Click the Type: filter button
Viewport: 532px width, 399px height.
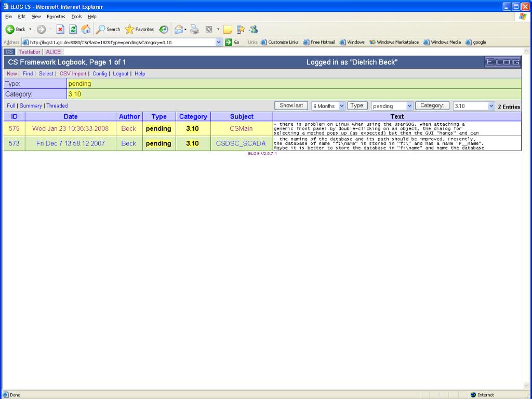pyautogui.click(x=357, y=105)
